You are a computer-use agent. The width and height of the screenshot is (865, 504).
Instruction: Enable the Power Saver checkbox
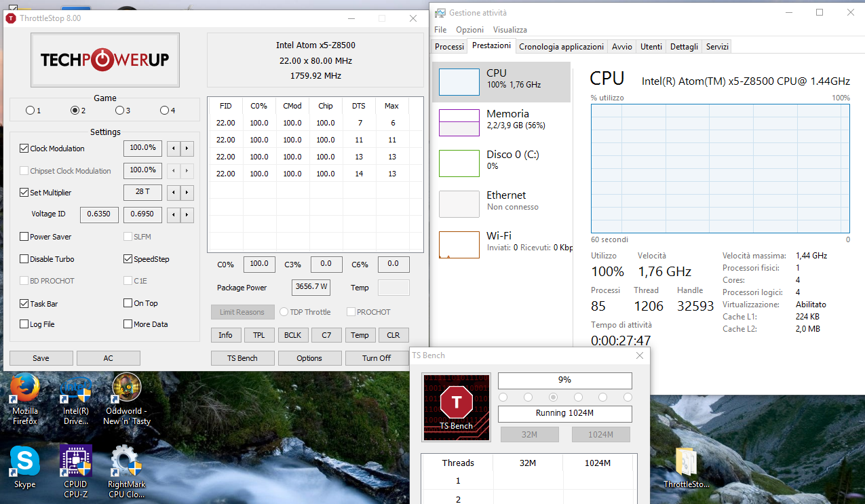(x=24, y=237)
